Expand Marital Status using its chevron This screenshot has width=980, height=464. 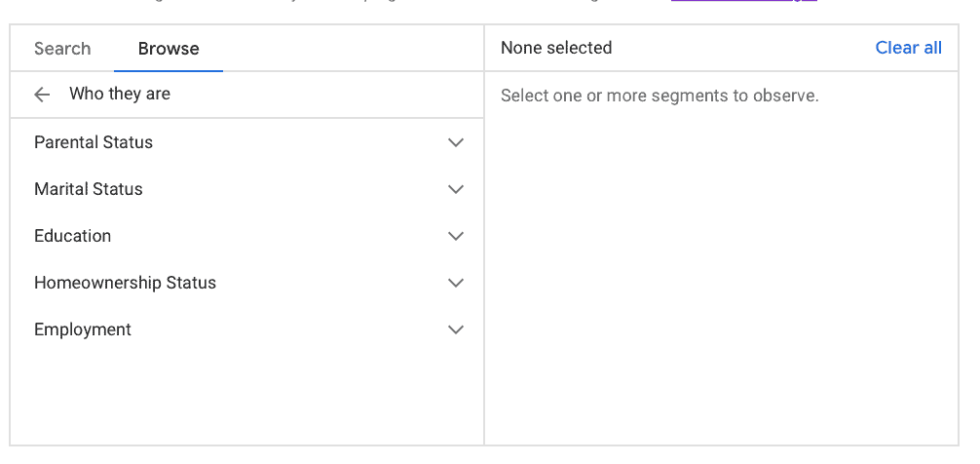coord(455,189)
